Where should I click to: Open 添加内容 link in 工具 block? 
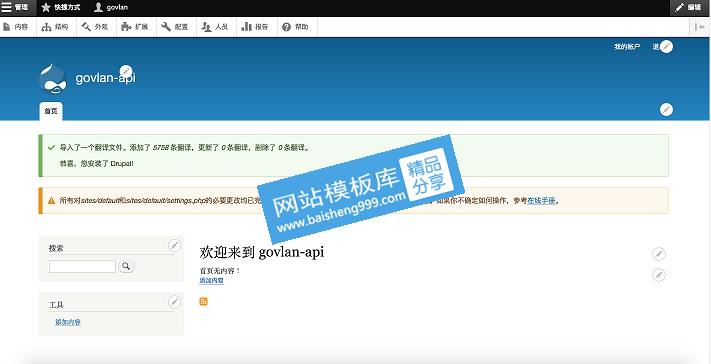point(68,322)
